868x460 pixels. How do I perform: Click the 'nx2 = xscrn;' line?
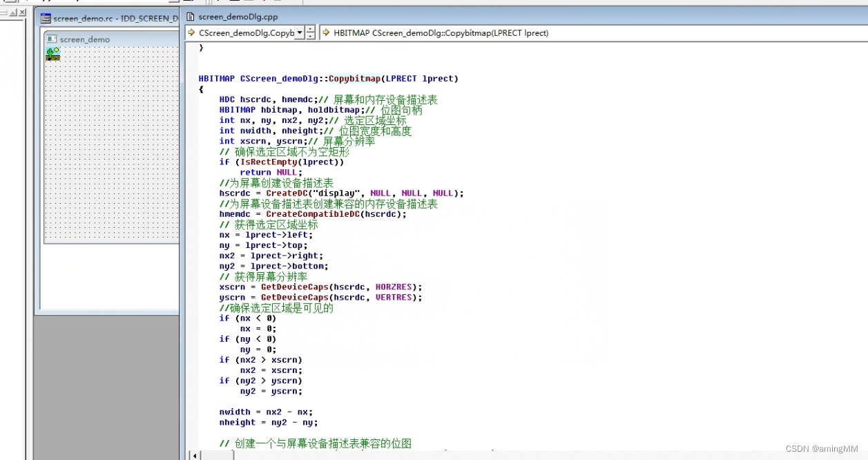click(271, 370)
